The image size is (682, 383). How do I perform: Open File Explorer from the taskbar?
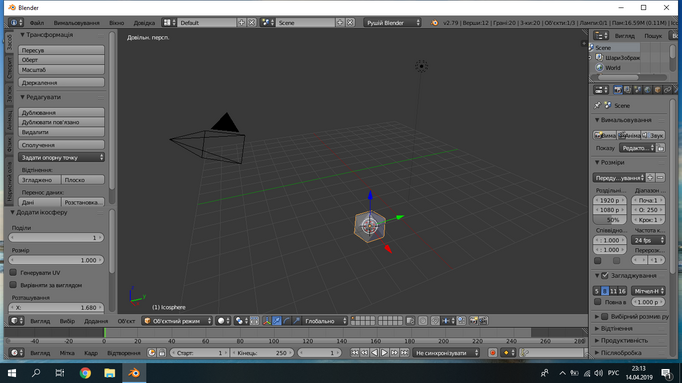110,373
